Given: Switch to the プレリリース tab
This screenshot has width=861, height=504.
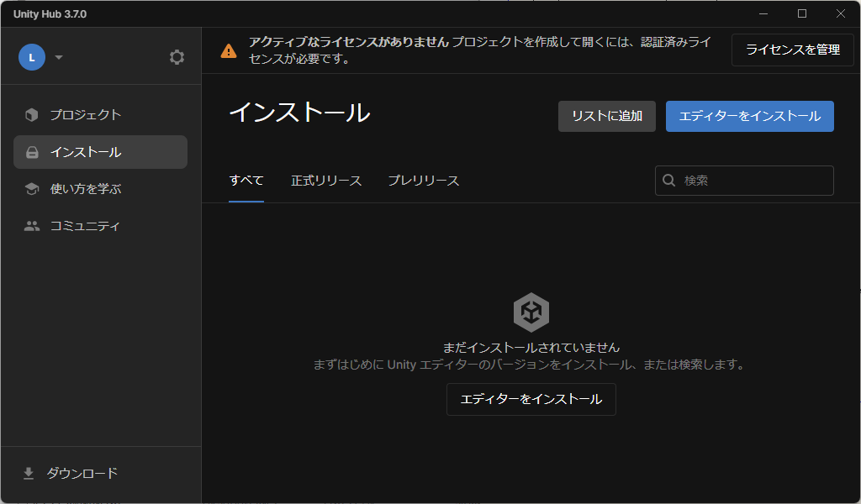Looking at the screenshot, I should 424,181.
